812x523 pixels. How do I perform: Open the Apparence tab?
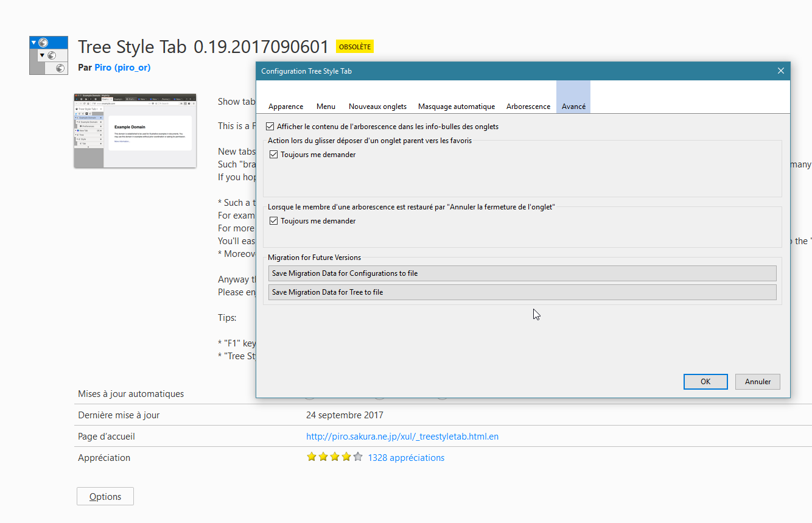coord(285,106)
